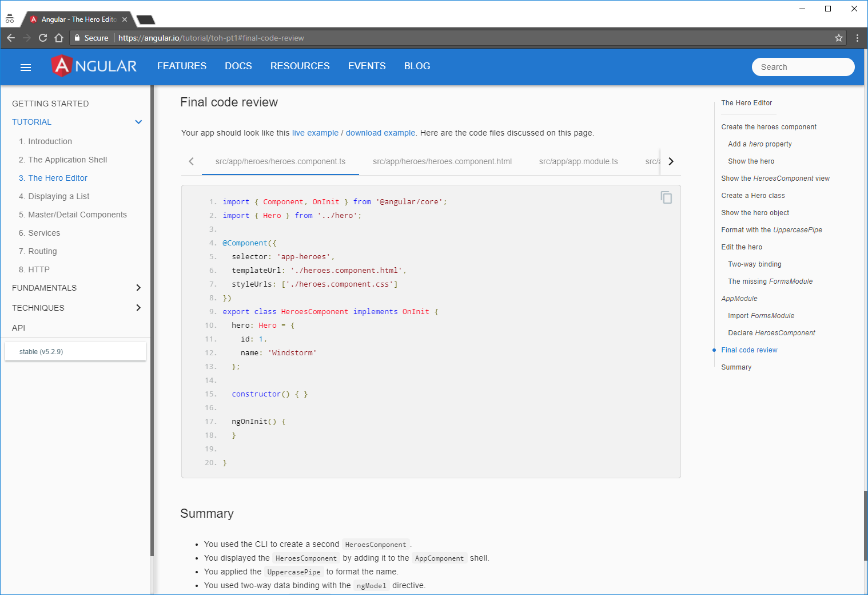Navigate back with the browser back arrow
This screenshot has width=868, height=595.
10,37
